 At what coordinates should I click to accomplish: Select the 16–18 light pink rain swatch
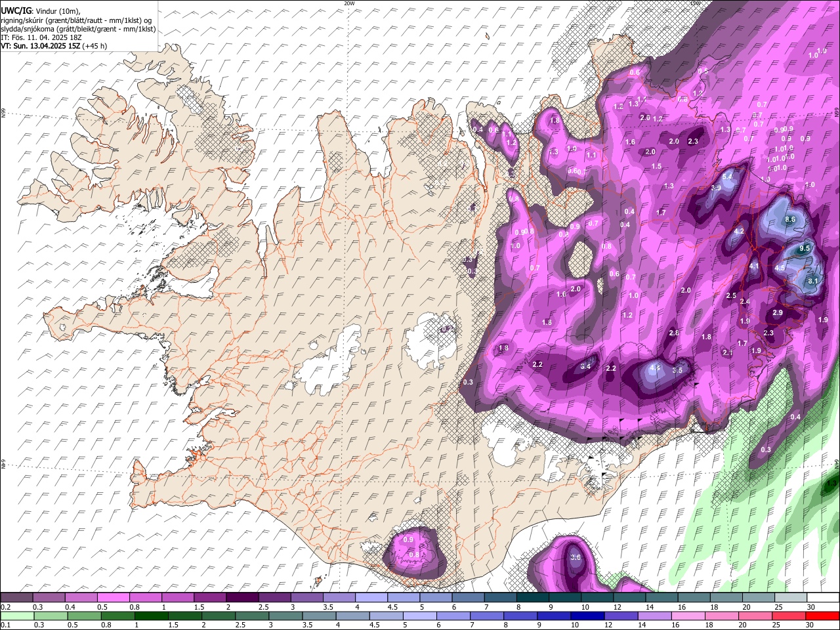point(688,616)
